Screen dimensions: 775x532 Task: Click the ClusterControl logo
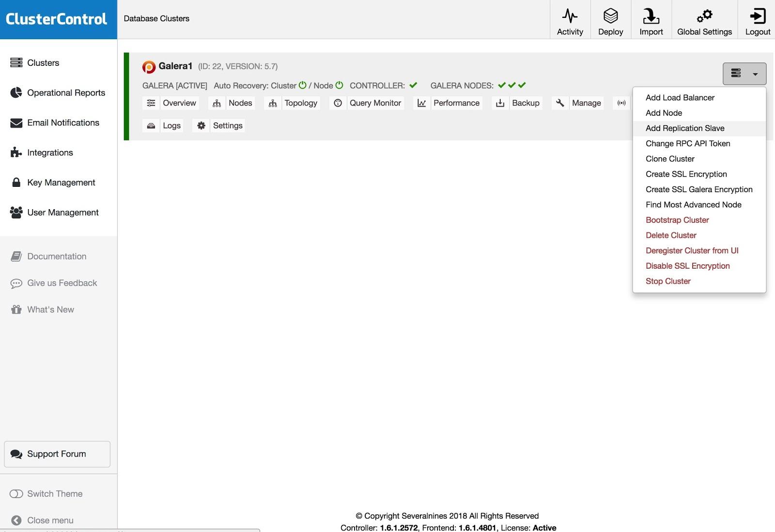(x=56, y=19)
